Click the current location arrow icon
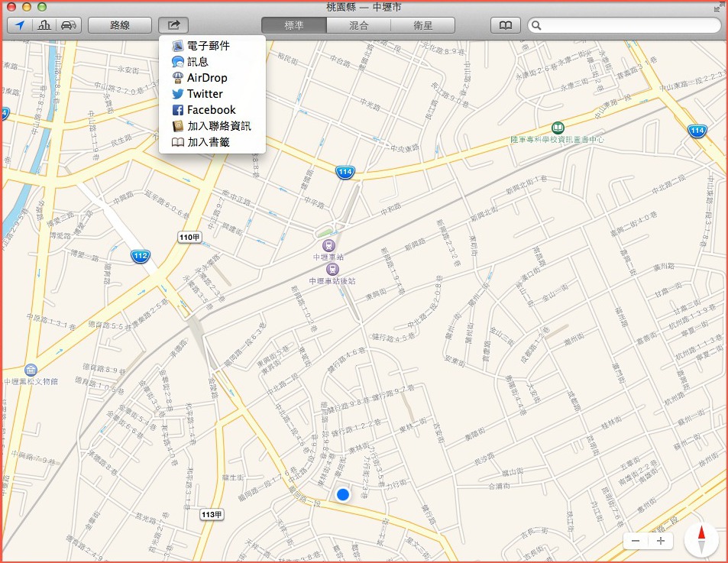The height and width of the screenshot is (563, 728). point(19,25)
